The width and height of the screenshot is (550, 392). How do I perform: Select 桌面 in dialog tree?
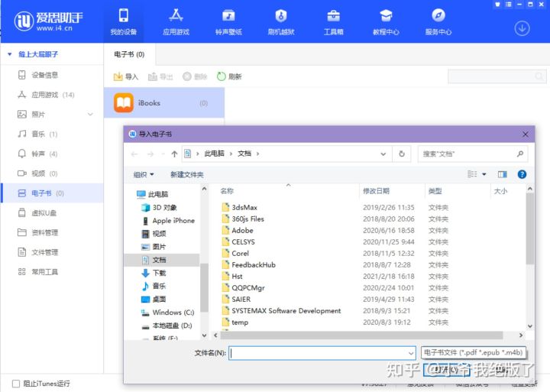pyautogui.click(x=154, y=299)
